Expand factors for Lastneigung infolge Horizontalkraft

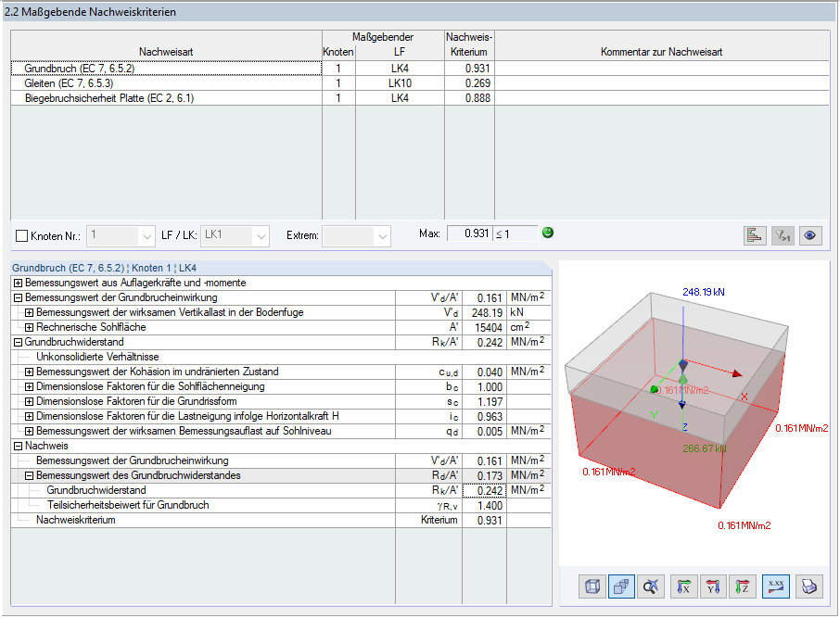(30, 416)
